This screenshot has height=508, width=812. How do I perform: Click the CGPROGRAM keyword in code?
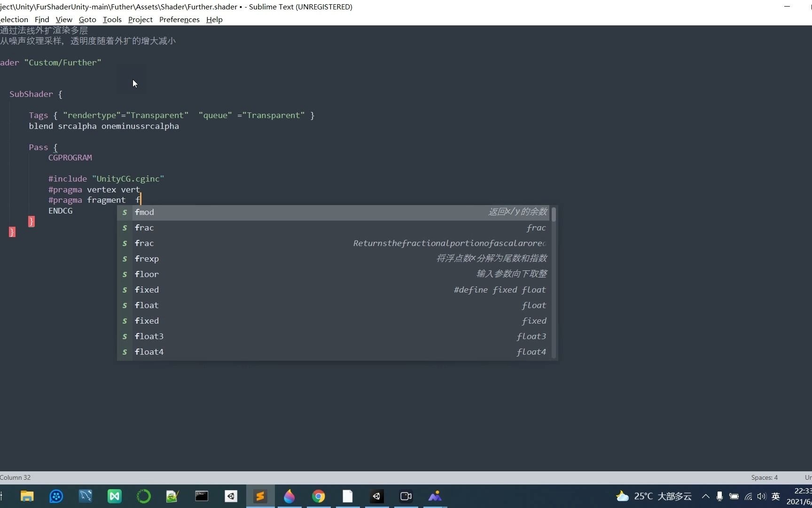click(x=70, y=158)
